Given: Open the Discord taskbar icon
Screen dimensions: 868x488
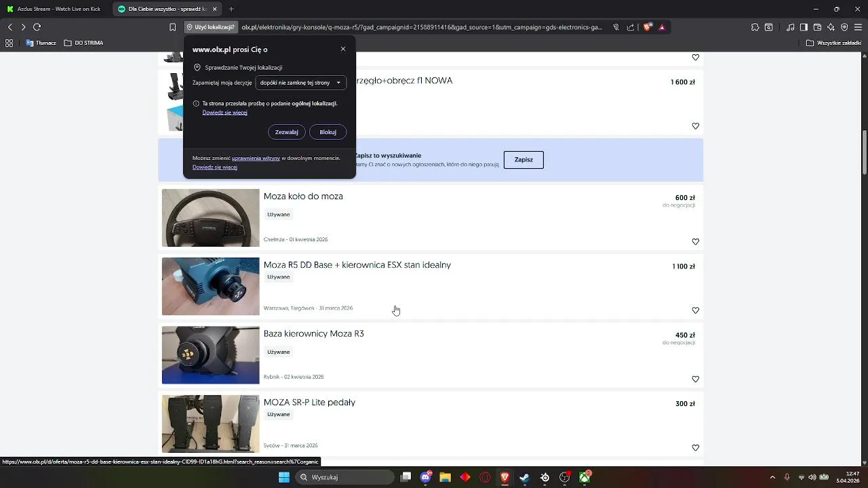Looking at the screenshot, I should (425, 477).
